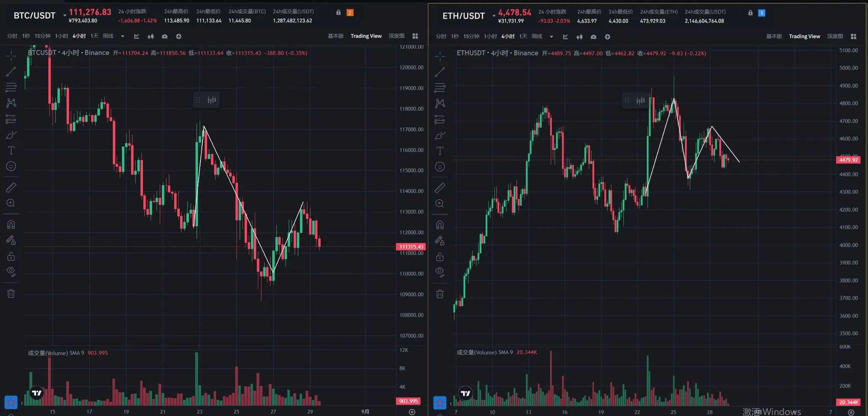The height and width of the screenshot is (416, 868).
Task: Select the text tool in ETH chart
Action: click(x=440, y=151)
